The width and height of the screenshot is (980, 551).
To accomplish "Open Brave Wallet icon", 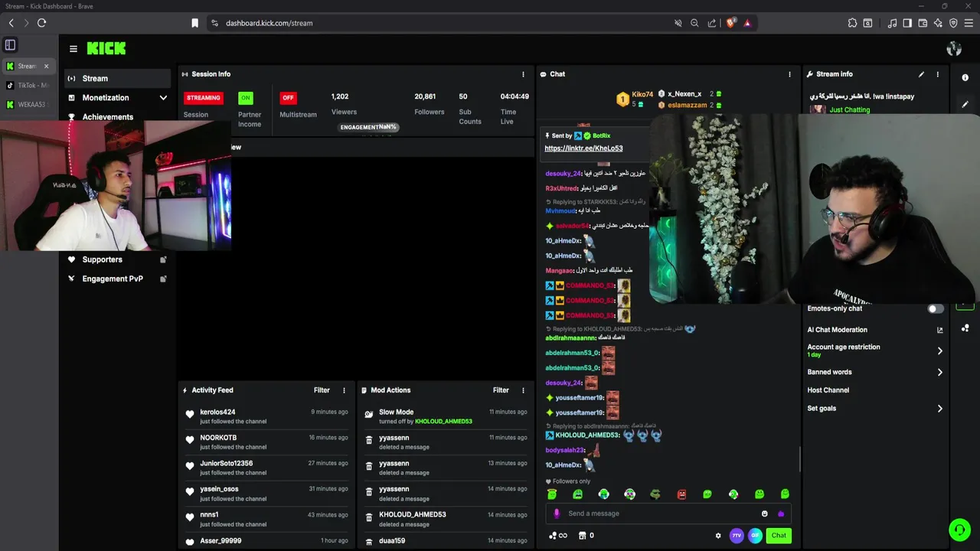I will (x=923, y=23).
